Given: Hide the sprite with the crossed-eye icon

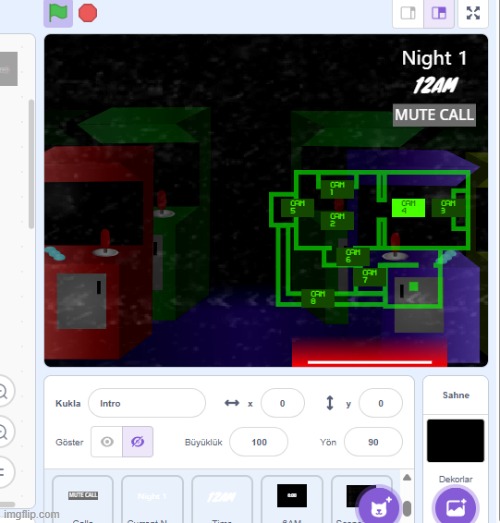Looking at the screenshot, I should 138,442.
